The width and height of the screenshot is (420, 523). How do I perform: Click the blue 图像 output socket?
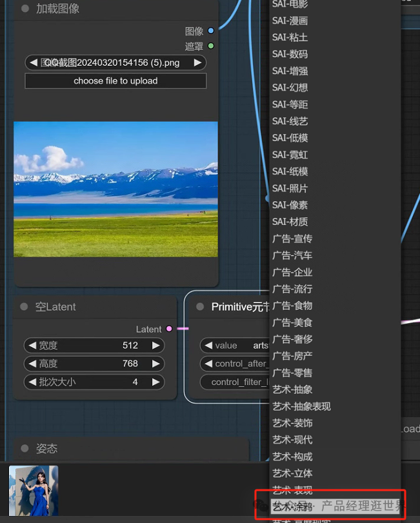(x=211, y=31)
